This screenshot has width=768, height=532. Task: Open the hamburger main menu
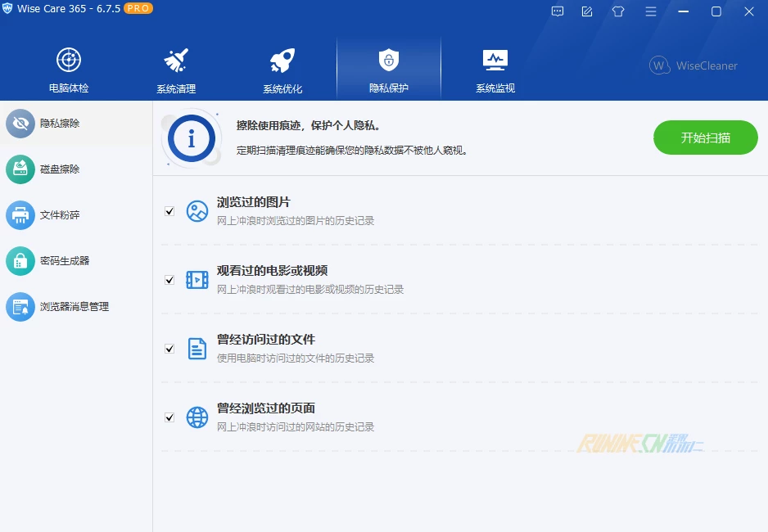[x=651, y=11]
